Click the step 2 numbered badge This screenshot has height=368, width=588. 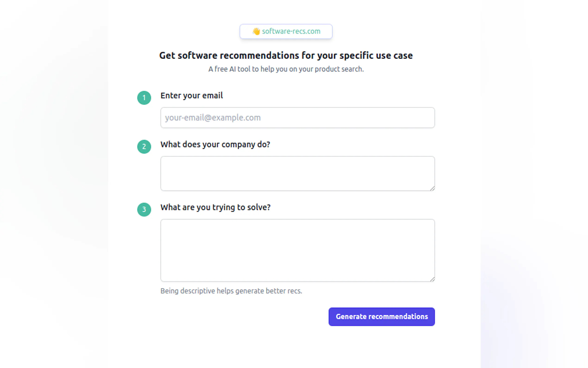click(144, 147)
